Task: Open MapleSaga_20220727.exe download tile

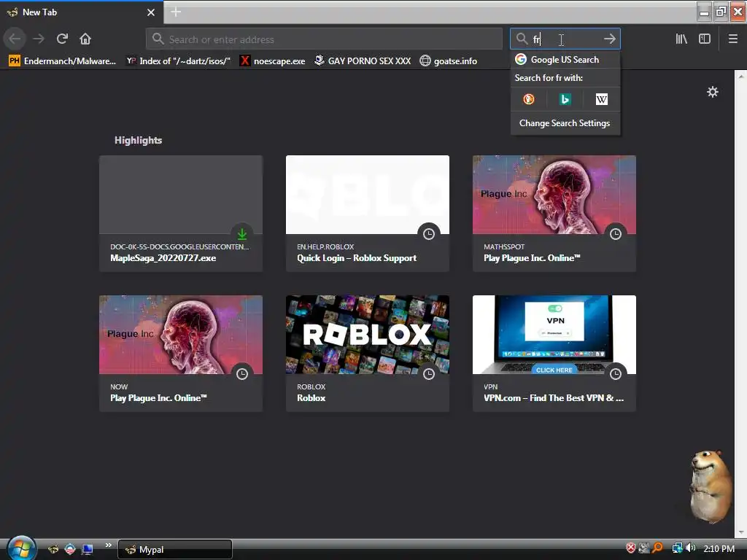Action: pos(181,214)
